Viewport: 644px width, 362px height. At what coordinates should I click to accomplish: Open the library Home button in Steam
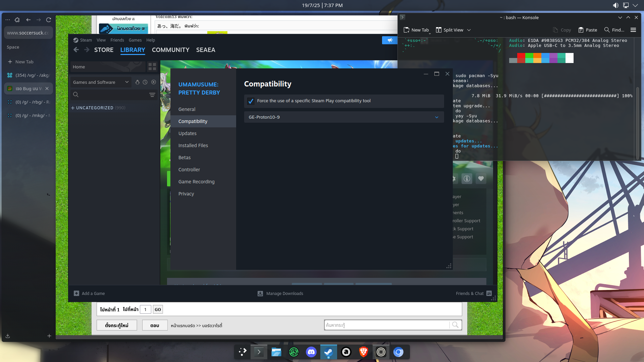tap(107, 67)
